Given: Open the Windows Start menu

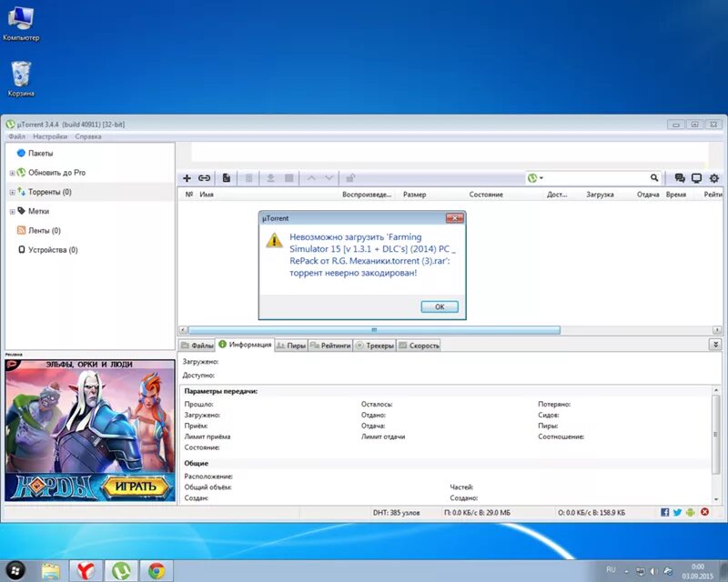Looking at the screenshot, I should pos(15,570).
